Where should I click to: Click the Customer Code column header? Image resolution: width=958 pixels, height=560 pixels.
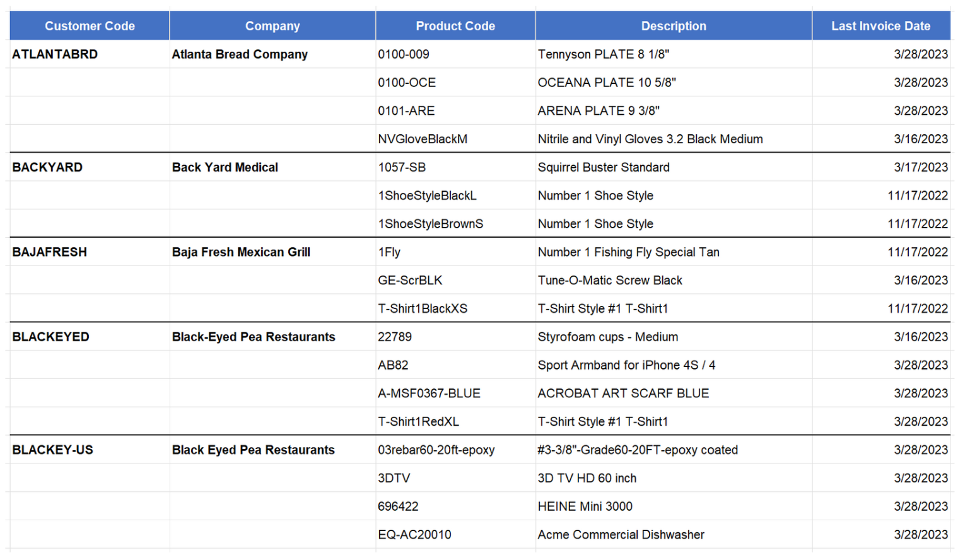click(x=90, y=26)
